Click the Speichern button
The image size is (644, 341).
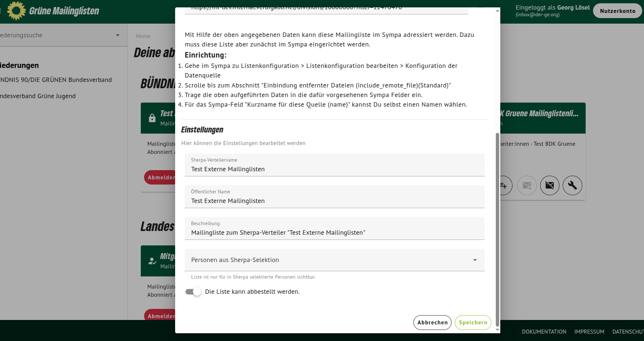[473, 323]
